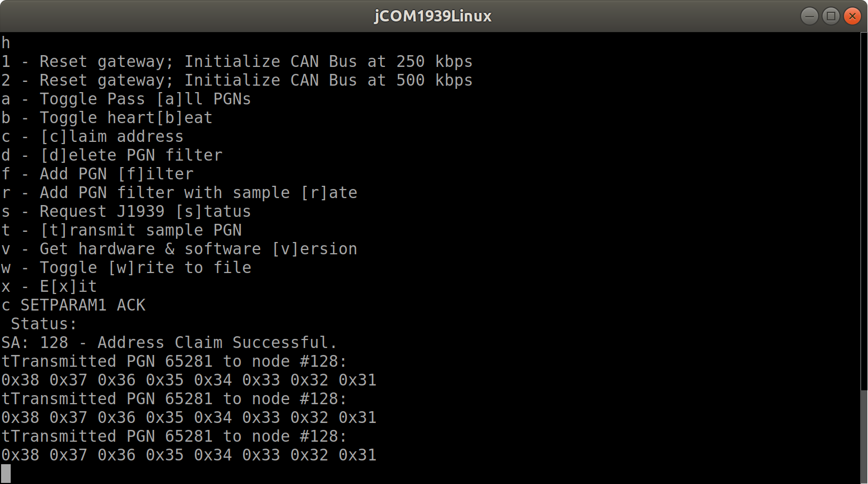Select the Toggle Pass [a]ll PGNs line

(x=126, y=99)
